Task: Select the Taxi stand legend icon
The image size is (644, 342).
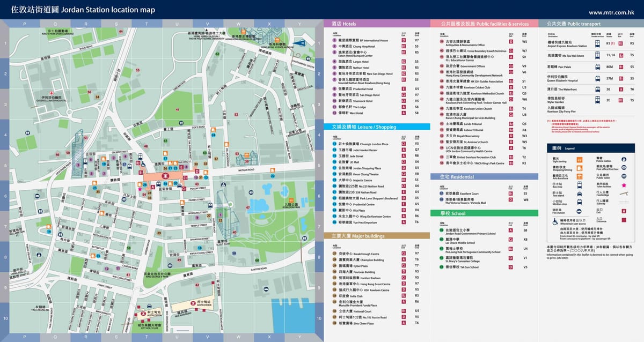Action: click(580, 194)
